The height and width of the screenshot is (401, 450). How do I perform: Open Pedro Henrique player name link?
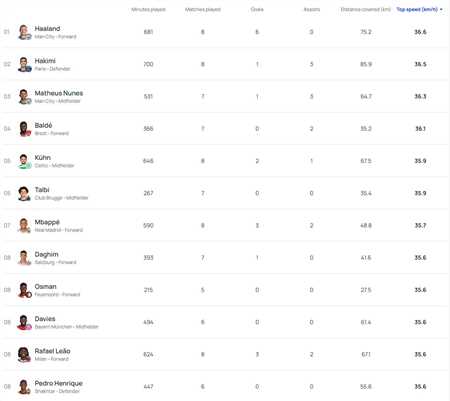tap(59, 383)
